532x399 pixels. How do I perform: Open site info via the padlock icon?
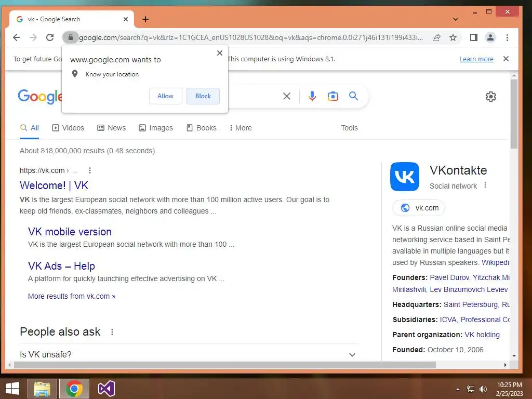click(71, 37)
